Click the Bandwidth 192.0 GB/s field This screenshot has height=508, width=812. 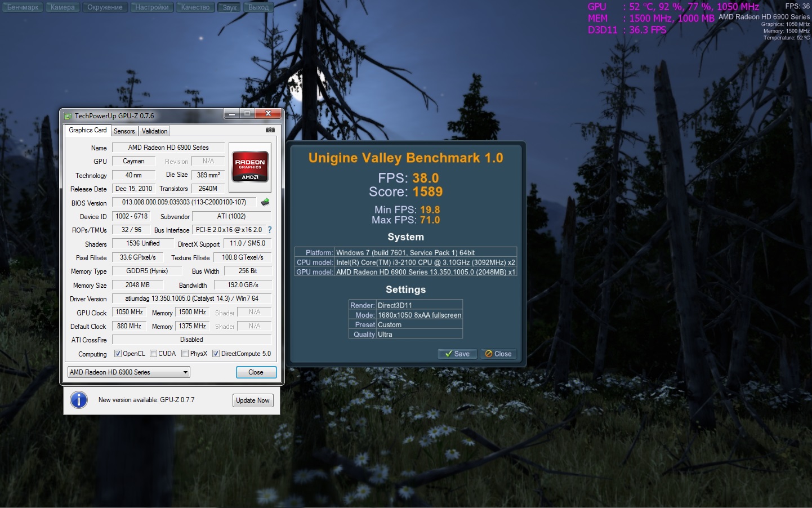243,285
